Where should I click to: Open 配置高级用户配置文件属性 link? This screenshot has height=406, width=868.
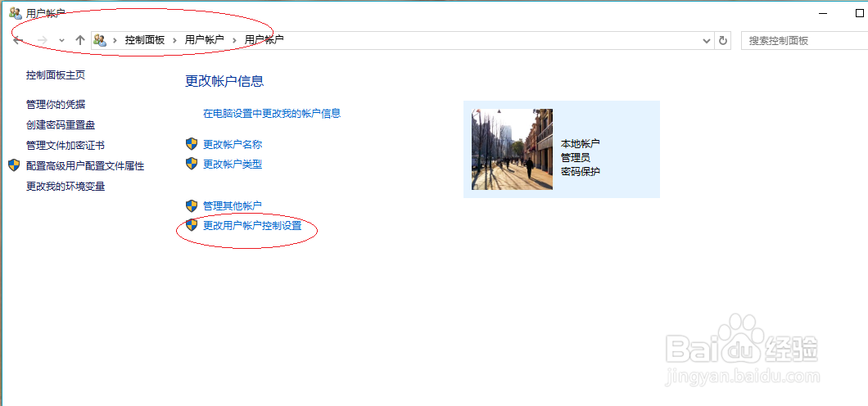[85, 165]
